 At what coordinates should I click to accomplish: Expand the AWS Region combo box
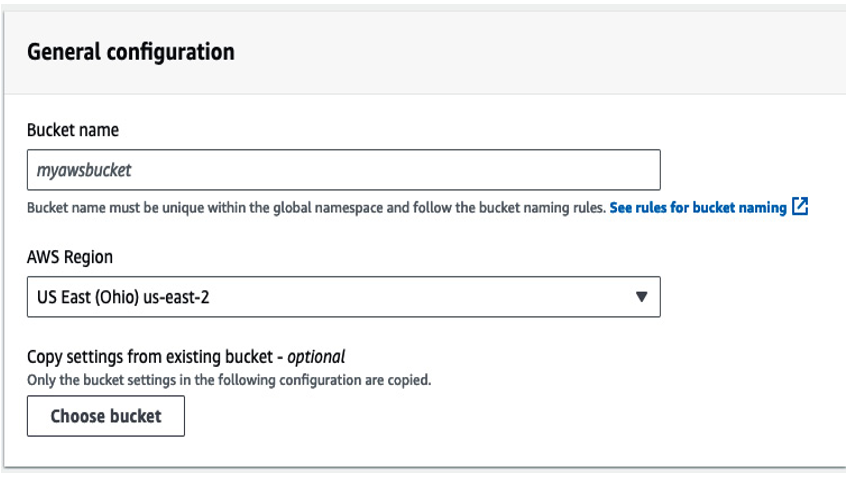344,297
